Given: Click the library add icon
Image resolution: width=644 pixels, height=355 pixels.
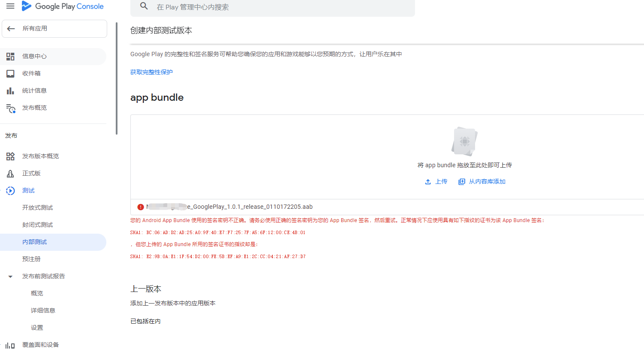Looking at the screenshot, I should [x=461, y=182].
